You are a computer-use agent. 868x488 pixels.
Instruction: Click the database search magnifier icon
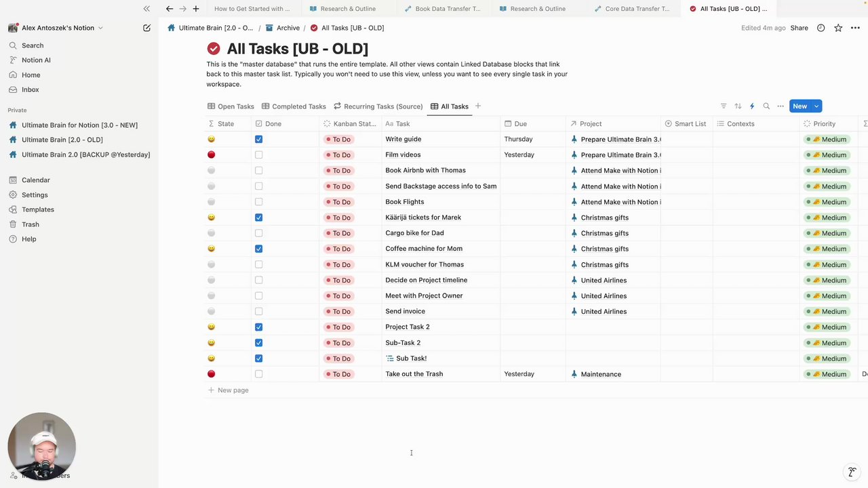(766, 106)
